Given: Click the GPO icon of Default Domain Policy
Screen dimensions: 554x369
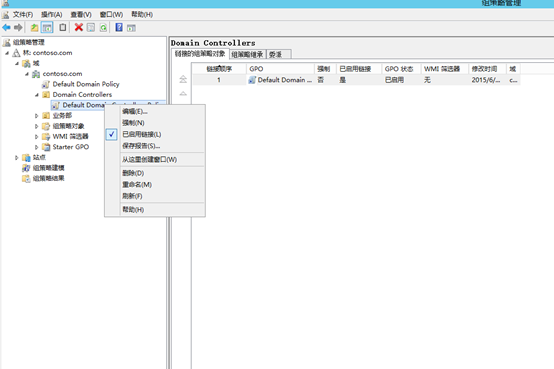Looking at the screenshot, I should [x=46, y=84].
